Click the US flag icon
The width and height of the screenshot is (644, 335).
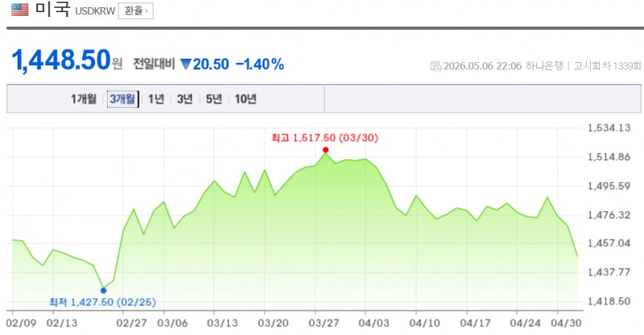click(19, 10)
